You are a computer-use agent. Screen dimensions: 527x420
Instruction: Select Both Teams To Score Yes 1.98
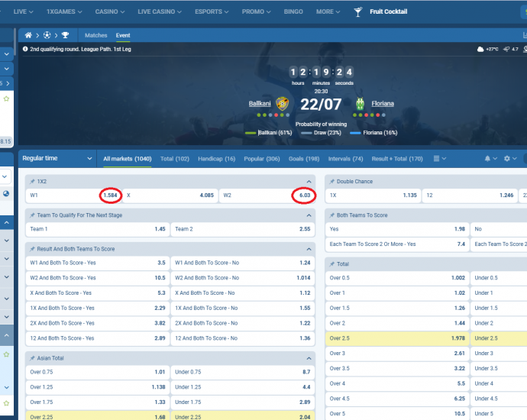tap(397, 229)
